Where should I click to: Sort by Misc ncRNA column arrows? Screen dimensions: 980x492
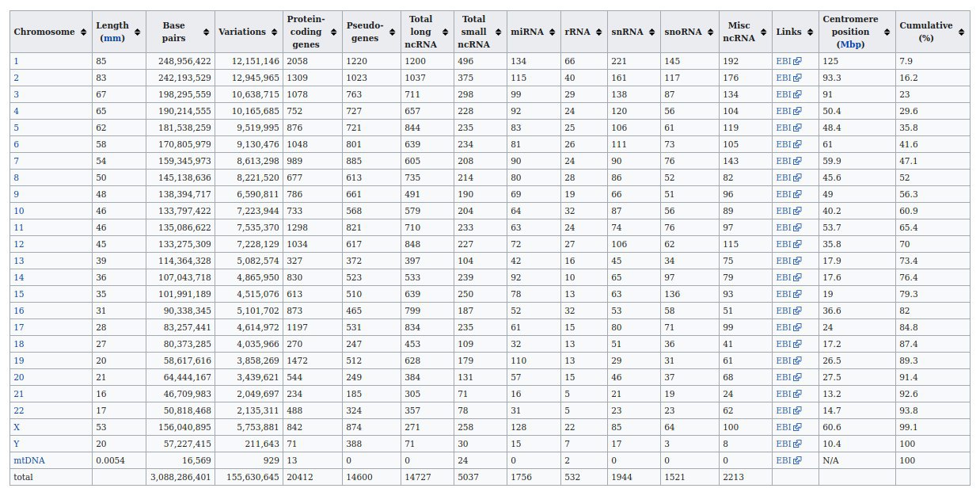click(x=763, y=32)
